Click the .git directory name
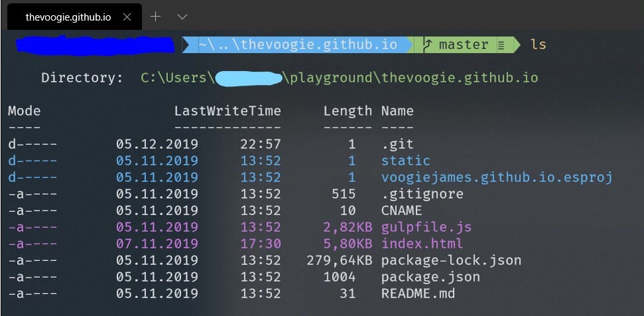Screen dimensions: 644x316 click(397, 144)
